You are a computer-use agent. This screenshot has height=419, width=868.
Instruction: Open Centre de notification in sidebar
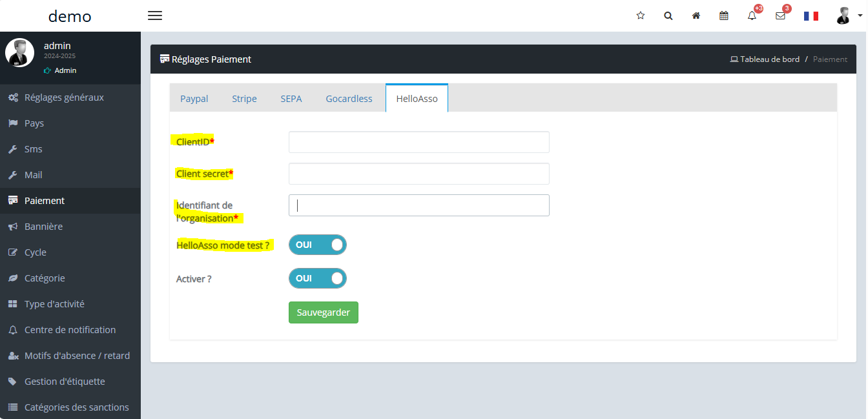click(x=70, y=330)
